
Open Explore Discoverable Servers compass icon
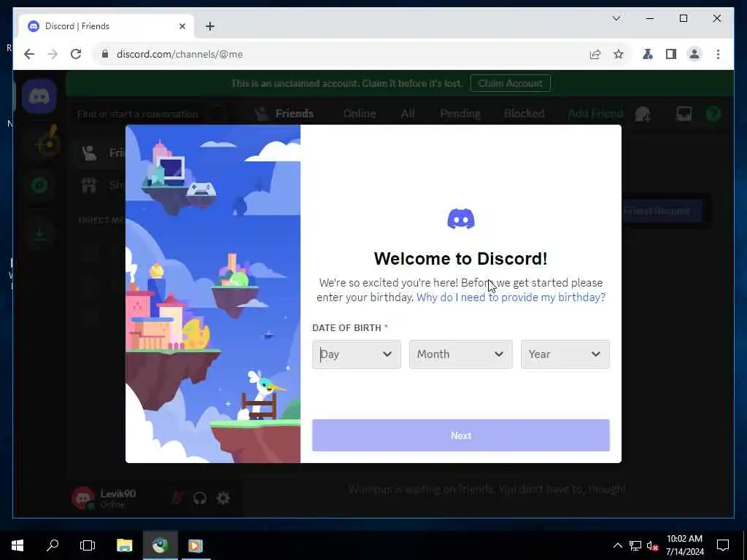pyautogui.click(x=39, y=186)
